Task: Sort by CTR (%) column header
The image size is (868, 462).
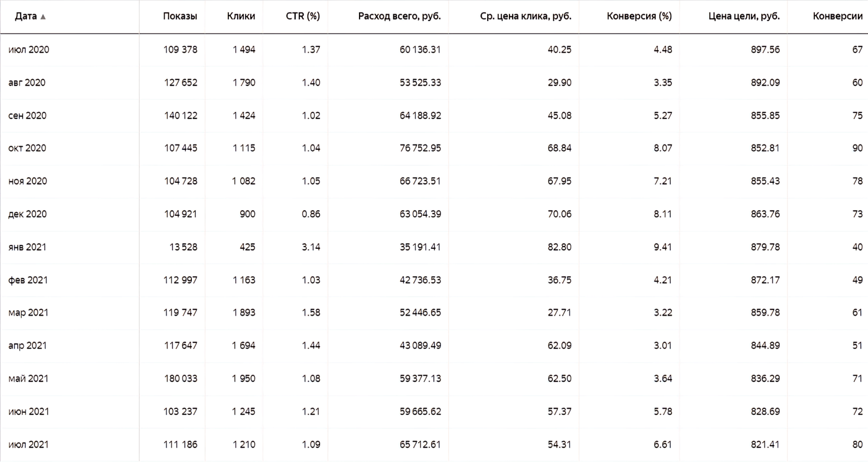Action: coord(302,16)
